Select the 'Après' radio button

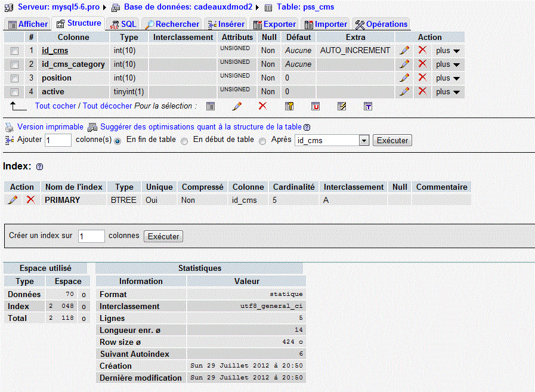[x=262, y=141]
